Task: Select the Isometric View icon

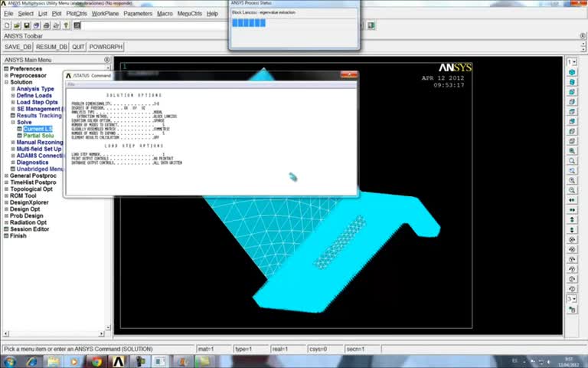Action: (572, 72)
